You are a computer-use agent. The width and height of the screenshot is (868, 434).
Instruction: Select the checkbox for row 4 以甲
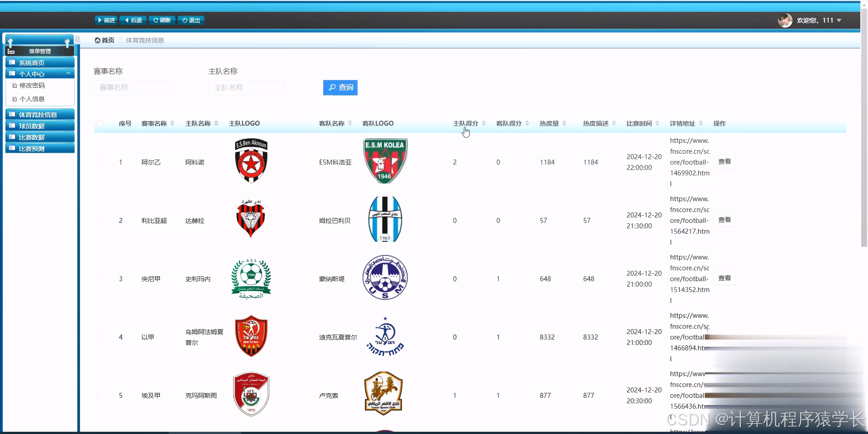(99, 337)
